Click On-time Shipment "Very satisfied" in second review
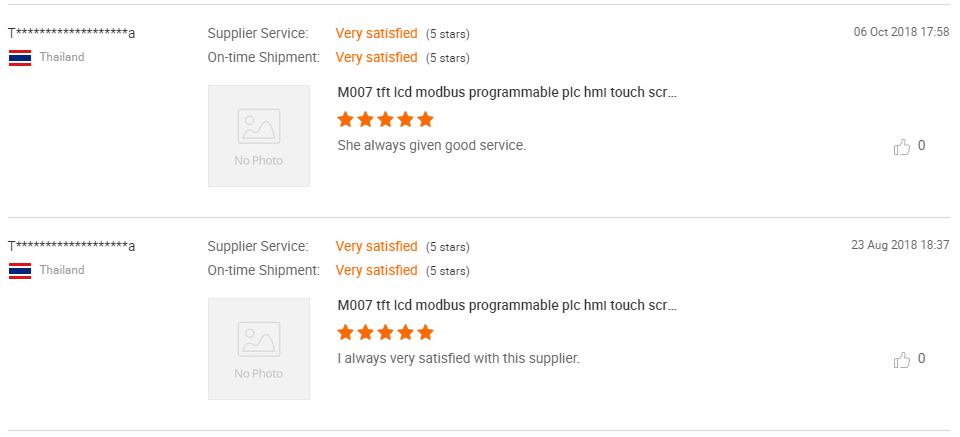 click(x=376, y=270)
